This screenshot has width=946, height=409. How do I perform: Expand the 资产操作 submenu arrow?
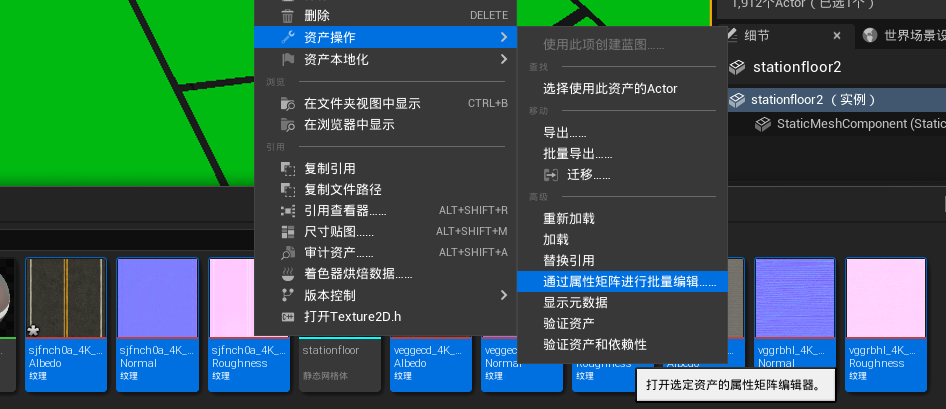pyautogui.click(x=503, y=37)
